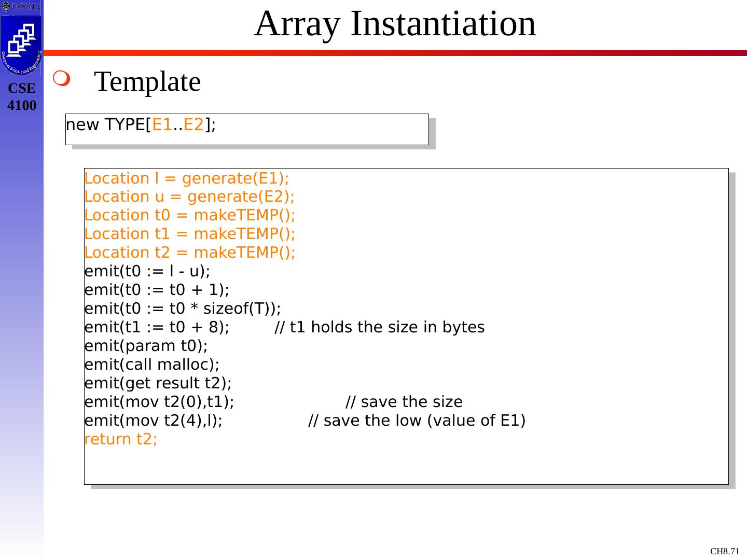Click the red gradient bar under title
Viewport: 747px width, 560px height.
pyautogui.click(x=395, y=53)
